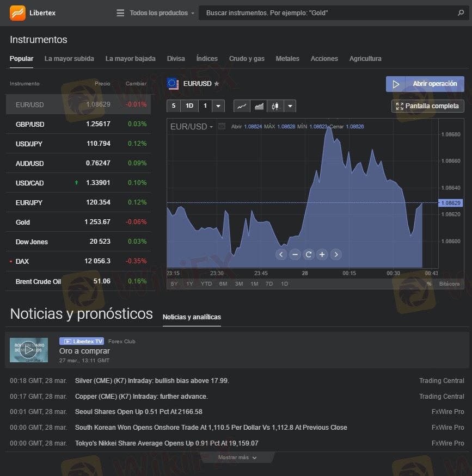Select the 1 interval button

205,106
